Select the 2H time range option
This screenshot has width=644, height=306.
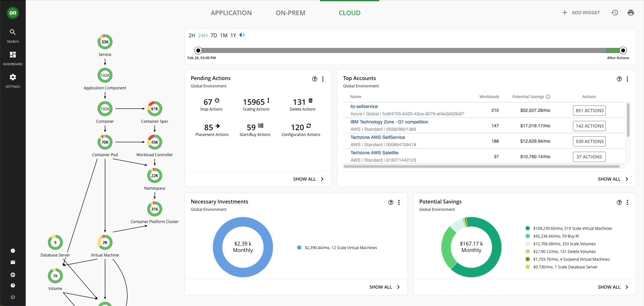coord(192,35)
